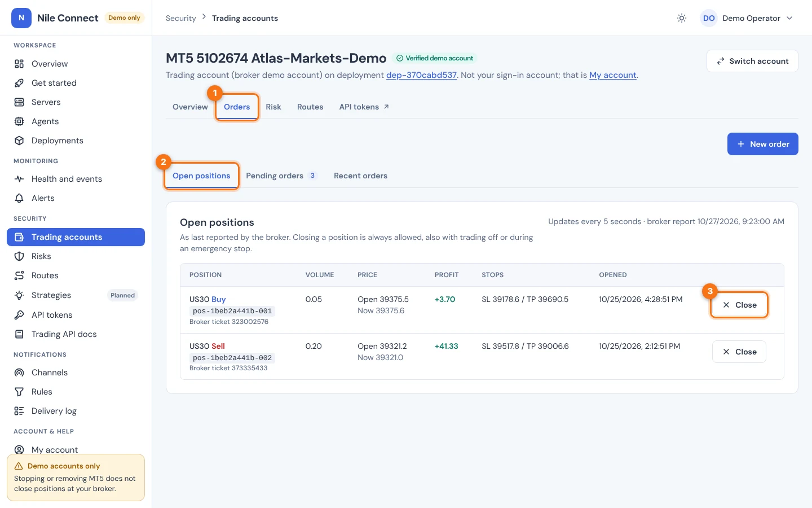Click the API tokens key icon

(19, 315)
